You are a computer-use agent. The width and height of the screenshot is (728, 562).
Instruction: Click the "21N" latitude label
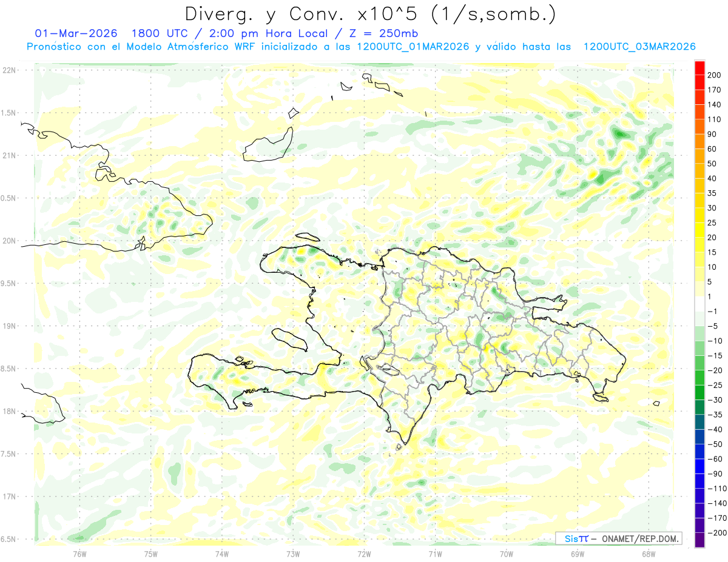point(10,155)
